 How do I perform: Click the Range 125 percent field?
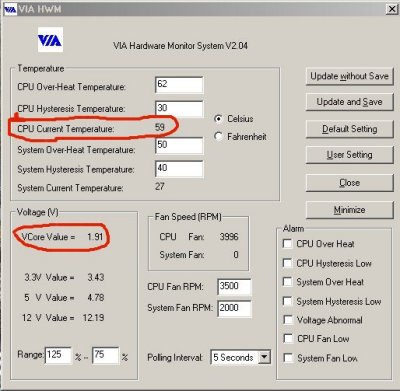pyautogui.click(x=58, y=355)
